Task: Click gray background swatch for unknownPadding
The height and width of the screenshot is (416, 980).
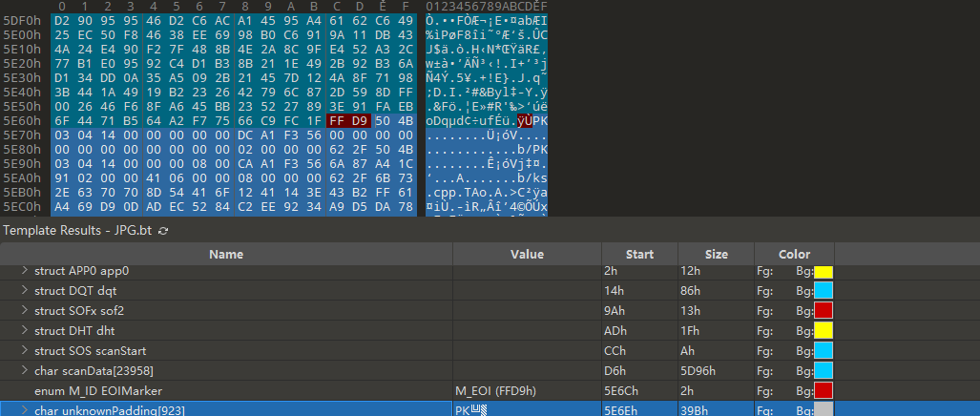Action: [824, 410]
